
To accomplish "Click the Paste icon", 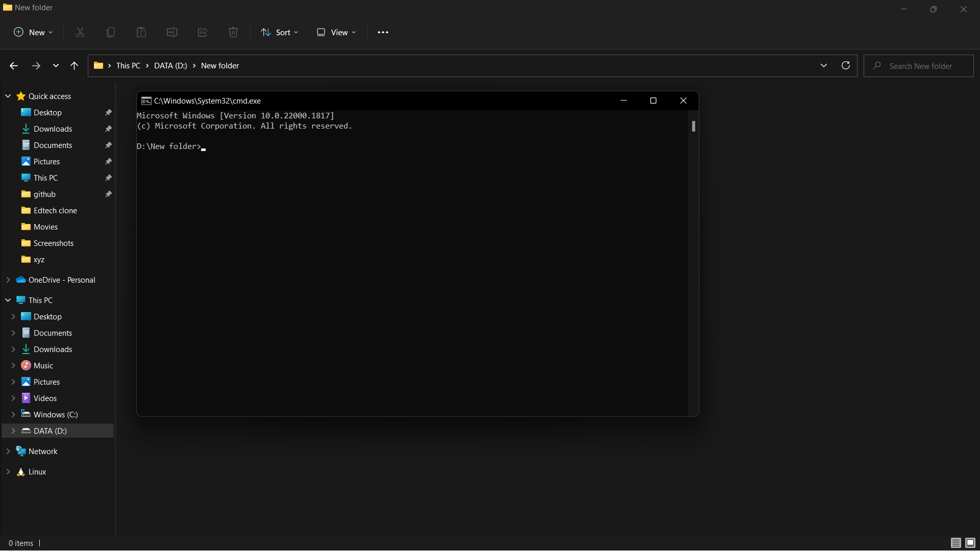I will [x=141, y=32].
